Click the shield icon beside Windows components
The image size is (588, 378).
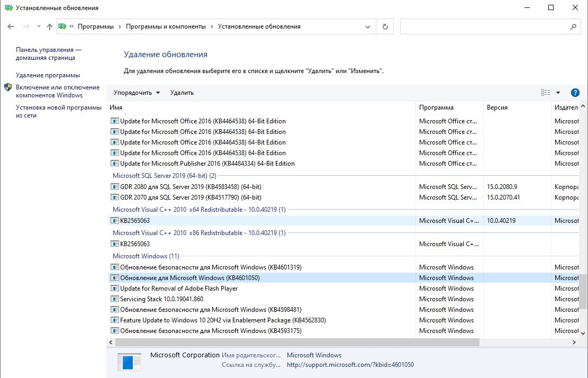click(8, 87)
